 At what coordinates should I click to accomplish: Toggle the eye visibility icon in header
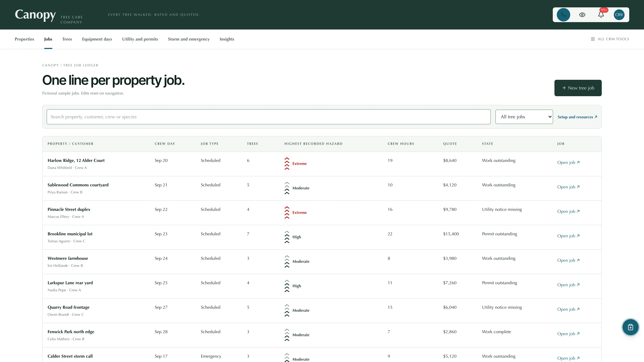pyautogui.click(x=582, y=15)
